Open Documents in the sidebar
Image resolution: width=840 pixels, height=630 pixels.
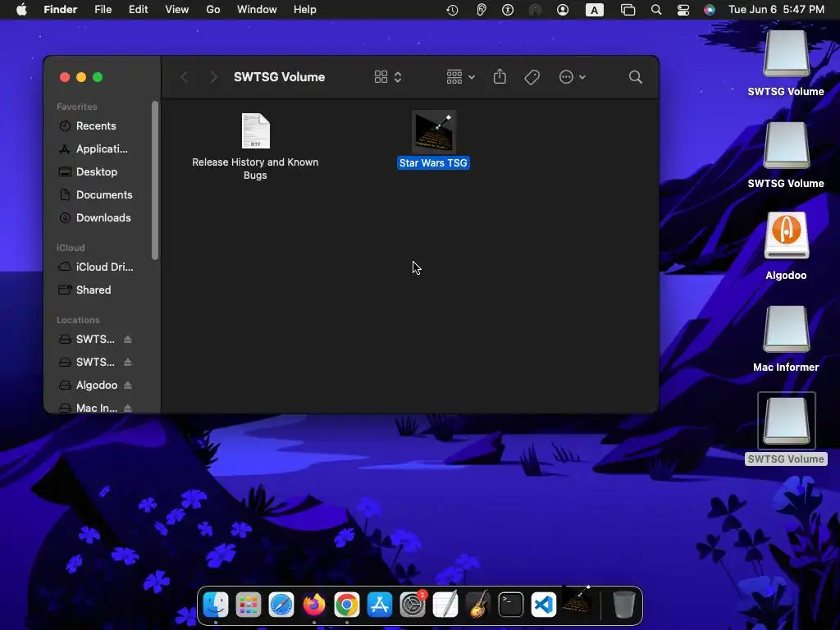coord(103,195)
